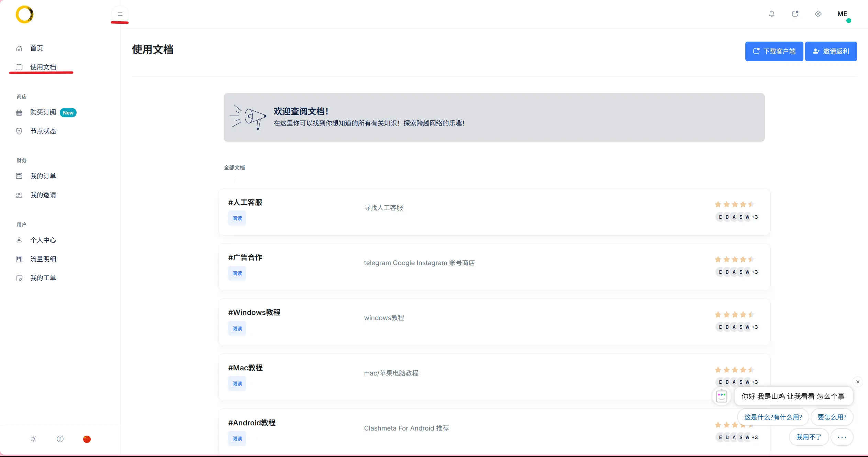
Task: Toggle the light/dark theme sun icon
Action: point(33,439)
